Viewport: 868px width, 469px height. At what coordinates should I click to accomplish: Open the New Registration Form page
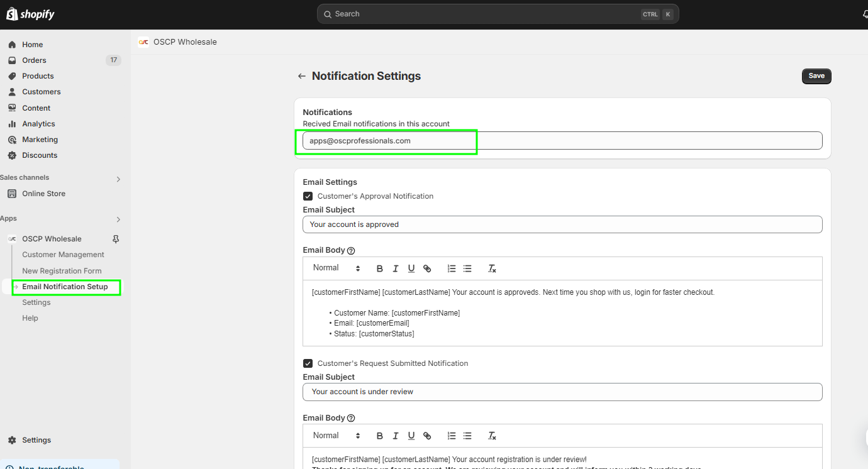click(x=61, y=270)
